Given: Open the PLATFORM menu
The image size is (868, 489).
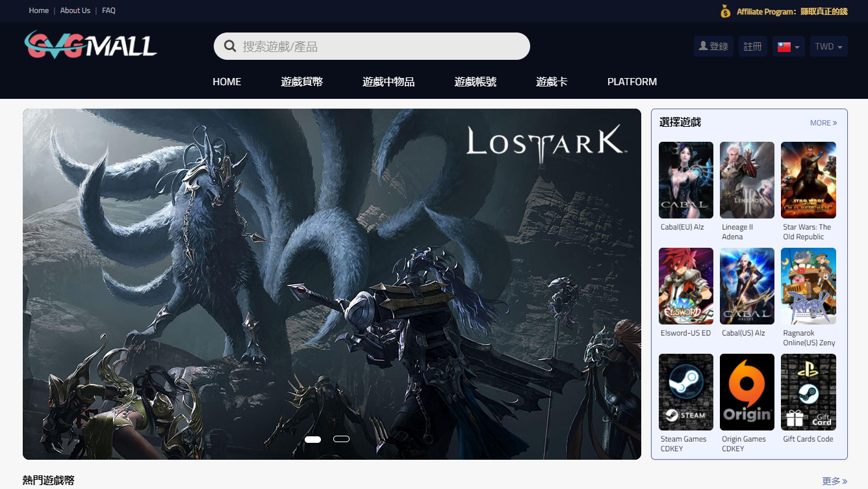Looking at the screenshot, I should point(632,82).
